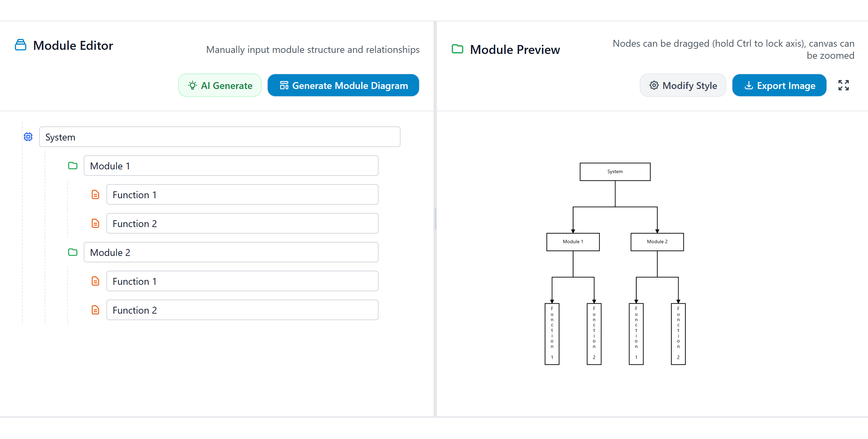Viewport: 868px width, 439px height.
Task: Click the System node in the diagram
Action: (x=615, y=171)
